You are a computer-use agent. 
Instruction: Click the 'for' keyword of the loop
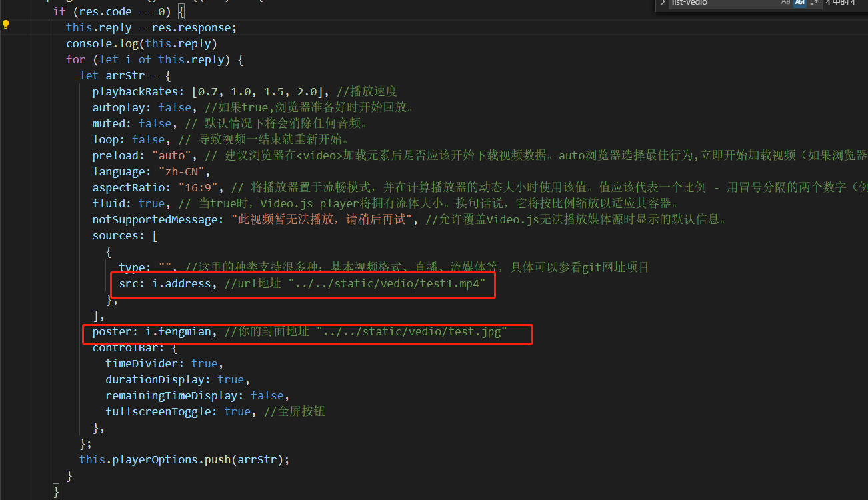pyautogui.click(x=76, y=59)
